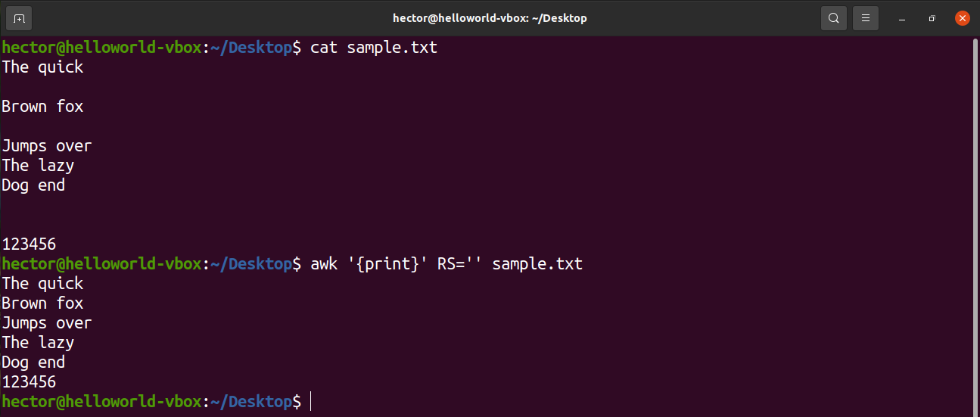Click 'Dog end' in the cat output
Viewport: 980px width, 417px height.
(x=33, y=185)
